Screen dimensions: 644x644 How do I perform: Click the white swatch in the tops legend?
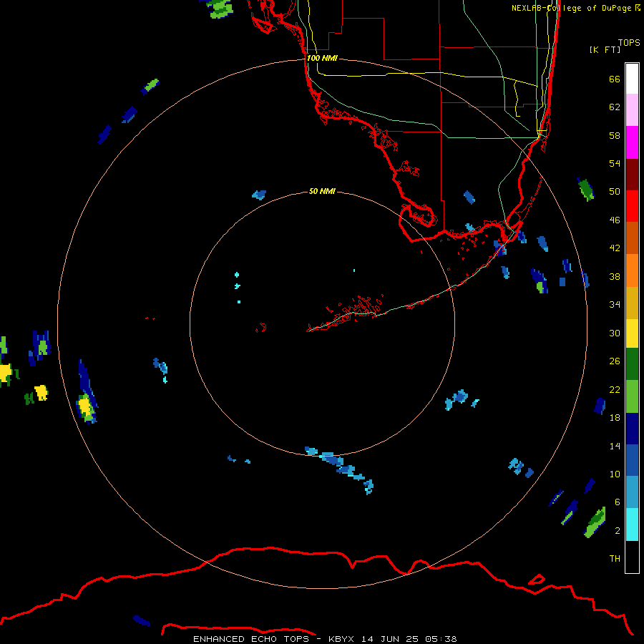[632, 79]
